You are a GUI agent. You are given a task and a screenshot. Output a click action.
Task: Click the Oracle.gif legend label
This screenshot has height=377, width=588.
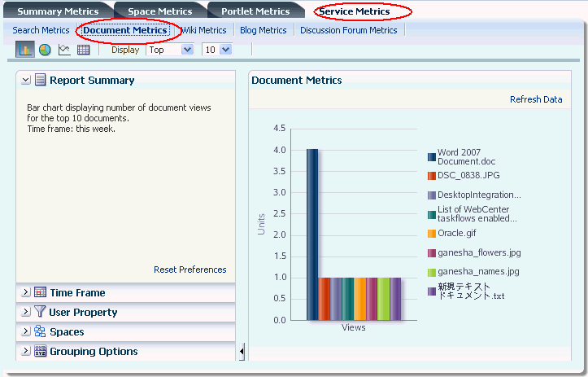[x=457, y=233]
